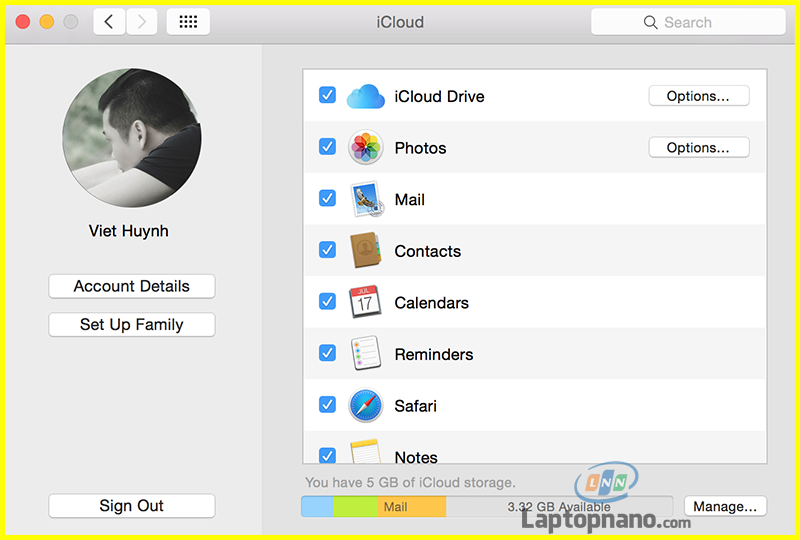Click the Mail stamp icon
This screenshot has height=540, width=800.
[x=366, y=199]
